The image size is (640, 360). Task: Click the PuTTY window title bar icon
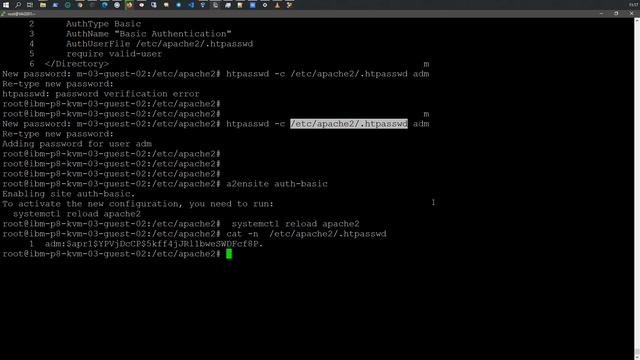tap(3, 14)
